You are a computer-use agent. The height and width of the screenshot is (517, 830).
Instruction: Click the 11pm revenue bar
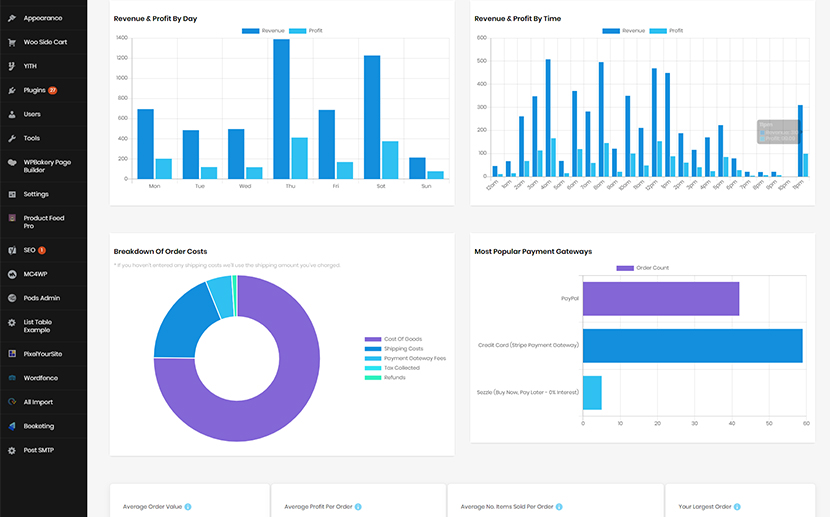point(800,141)
